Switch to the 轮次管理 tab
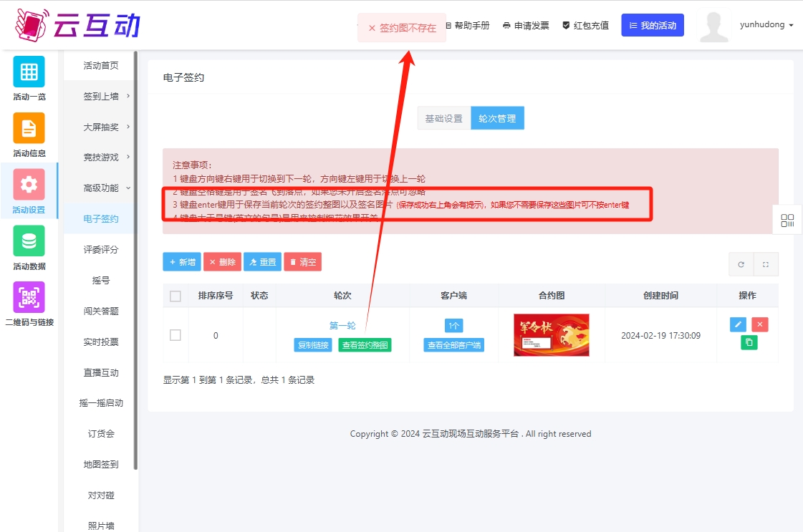The width and height of the screenshot is (803, 532). [x=497, y=118]
